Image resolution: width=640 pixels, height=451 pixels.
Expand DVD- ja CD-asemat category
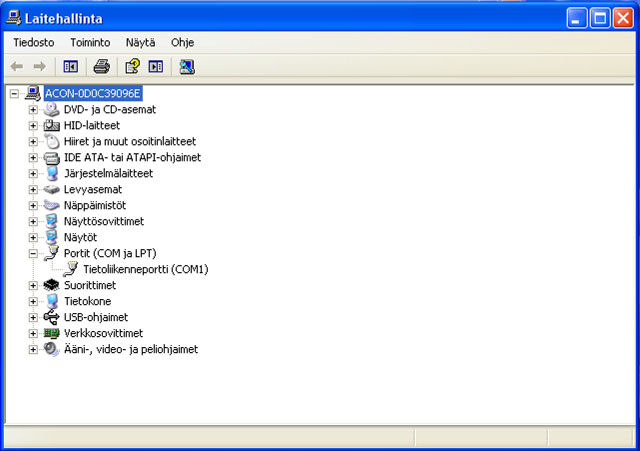click(x=33, y=110)
